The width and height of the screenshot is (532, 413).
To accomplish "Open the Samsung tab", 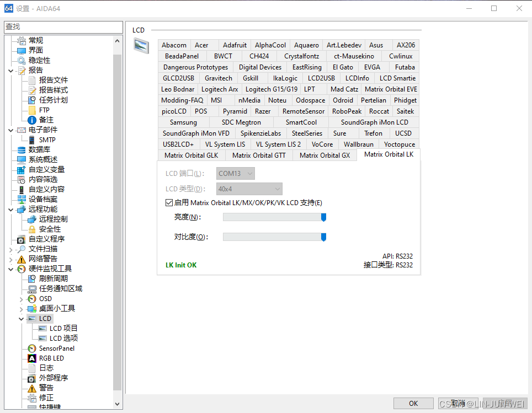I will 183,122.
